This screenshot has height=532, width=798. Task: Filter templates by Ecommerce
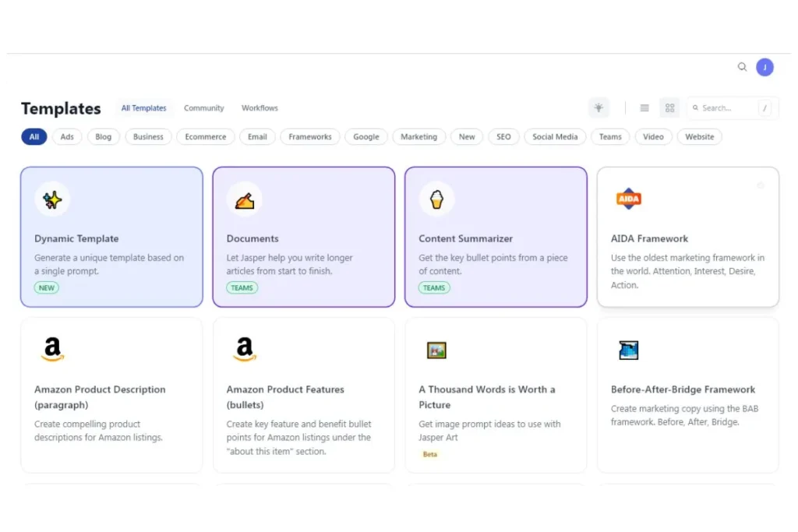click(206, 137)
